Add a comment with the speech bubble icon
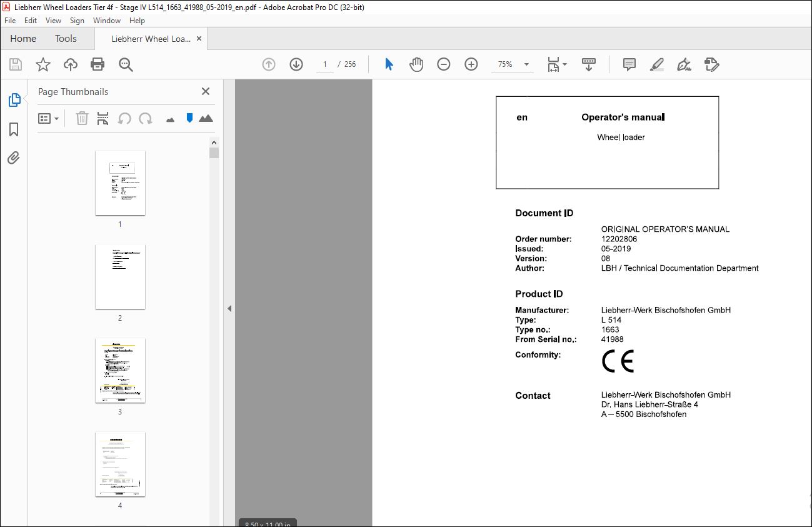This screenshot has height=527, width=812. 629,64
